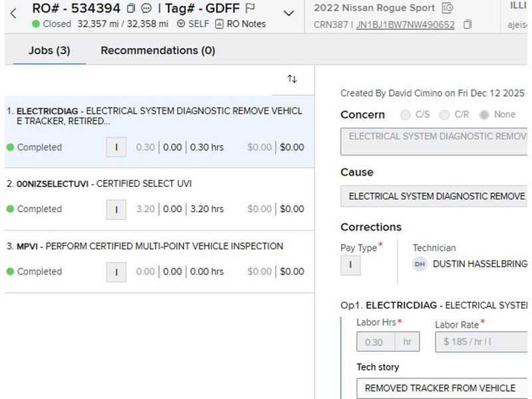Copy the RO number 534394
Screen dimensions: 532x399
point(131,9)
